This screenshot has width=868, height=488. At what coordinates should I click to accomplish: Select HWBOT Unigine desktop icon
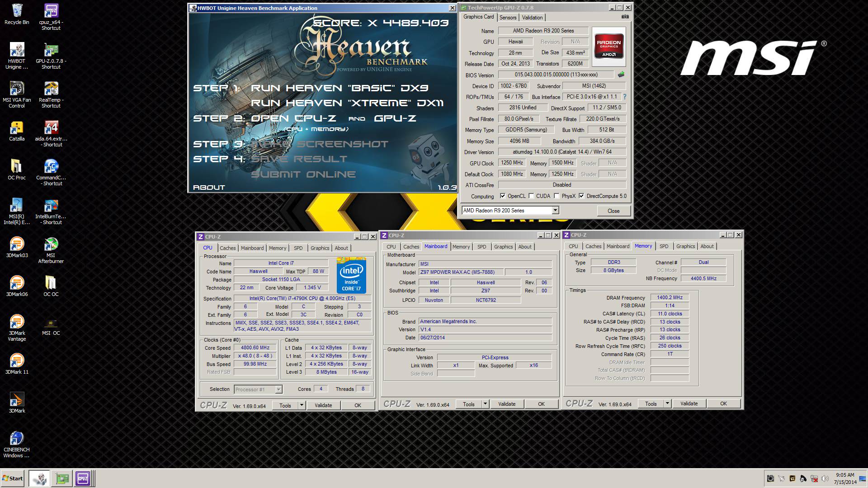tap(17, 56)
